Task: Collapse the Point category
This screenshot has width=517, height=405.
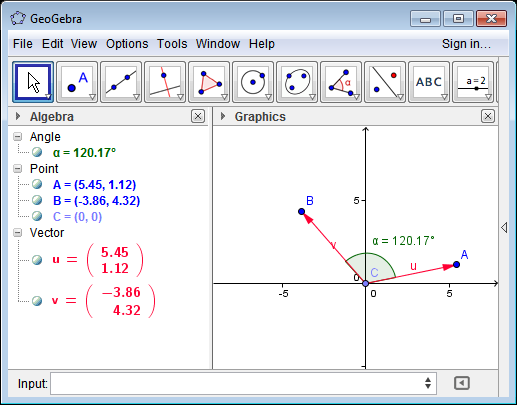Action: (x=18, y=169)
